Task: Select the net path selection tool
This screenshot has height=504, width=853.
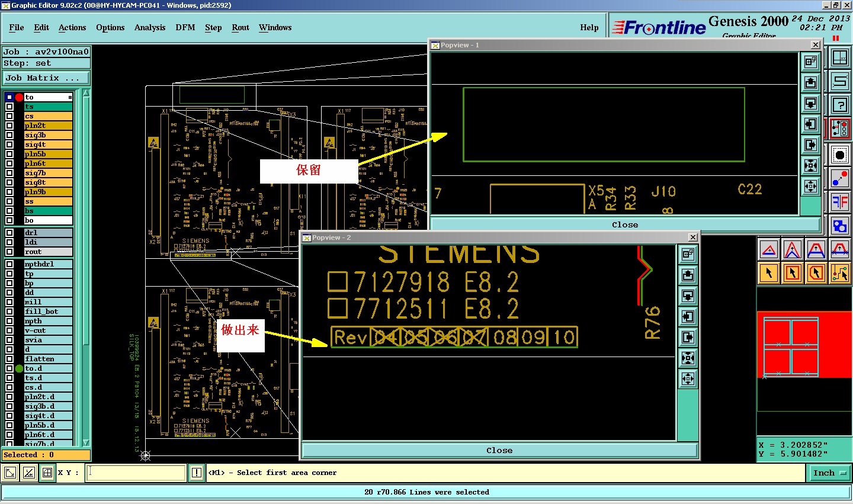Action: 840,273
